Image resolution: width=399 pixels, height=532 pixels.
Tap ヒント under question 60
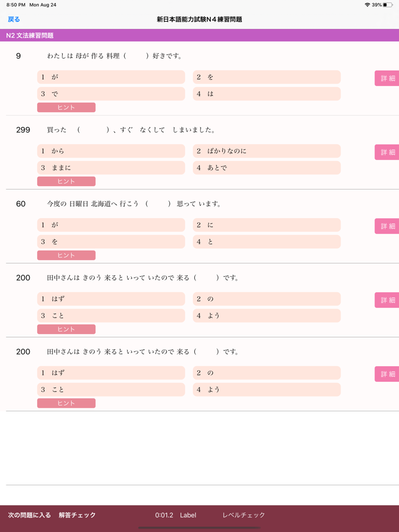pyautogui.click(x=66, y=255)
